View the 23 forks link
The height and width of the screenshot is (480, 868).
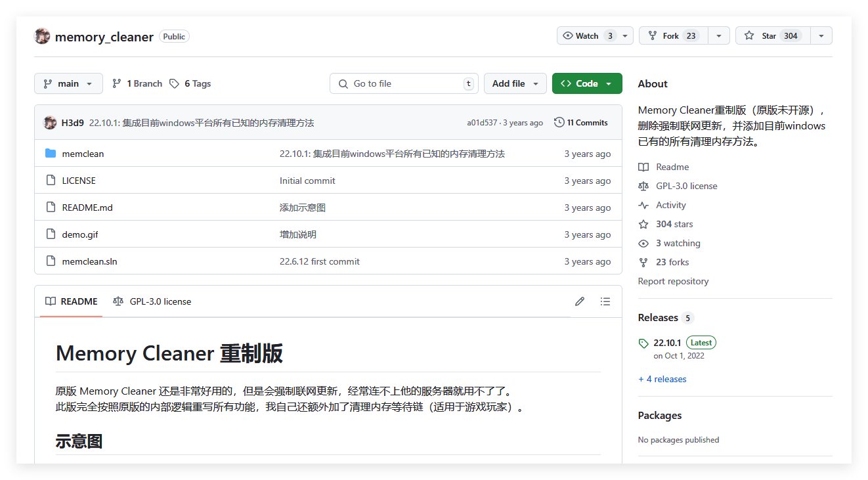coord(664,262)
